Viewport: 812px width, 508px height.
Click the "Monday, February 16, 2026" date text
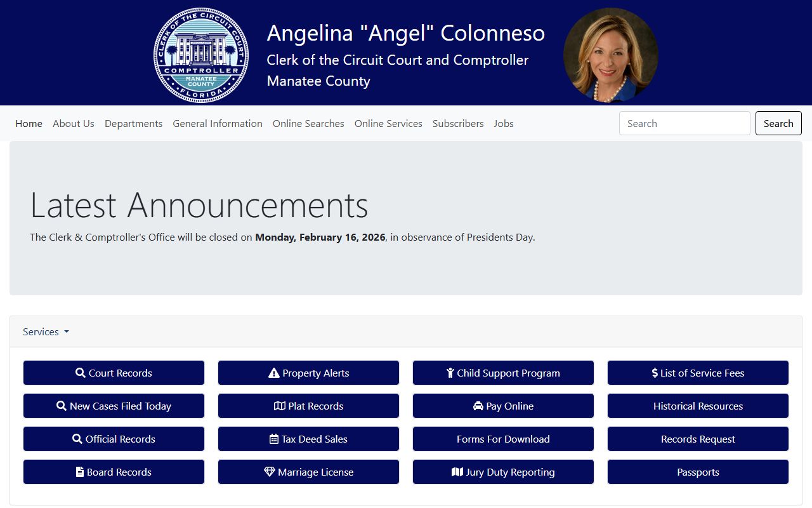tap(320, 237)
